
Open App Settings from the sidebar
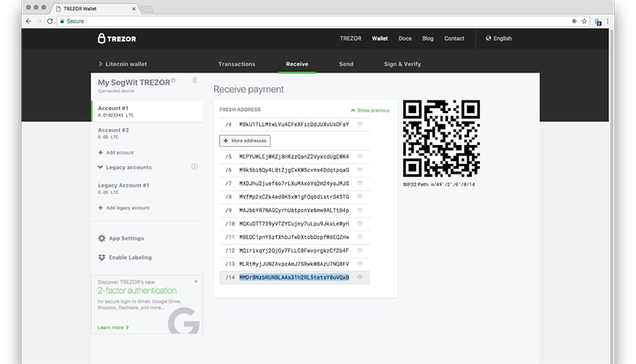pos(122,238)
